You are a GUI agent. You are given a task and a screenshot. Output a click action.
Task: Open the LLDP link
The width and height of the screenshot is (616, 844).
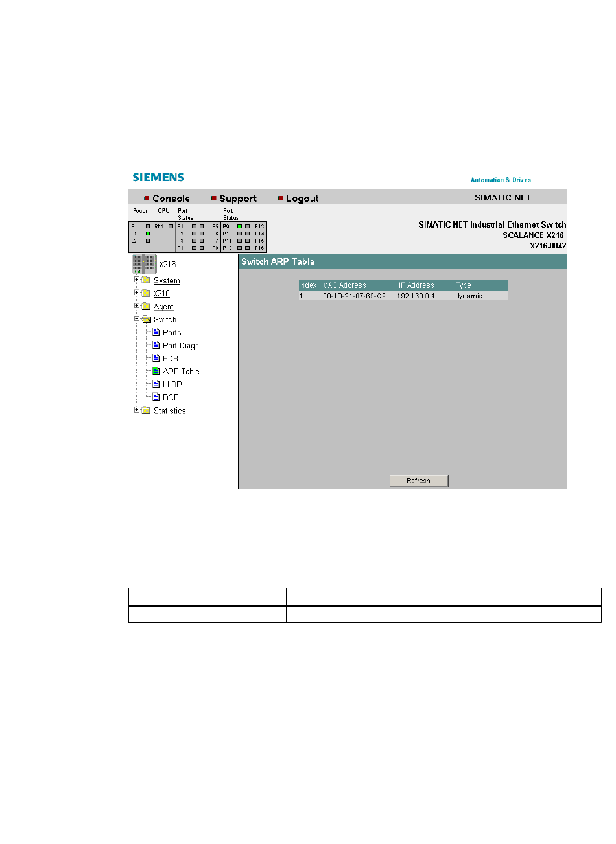pyautogui.click(x=172, y=385)
